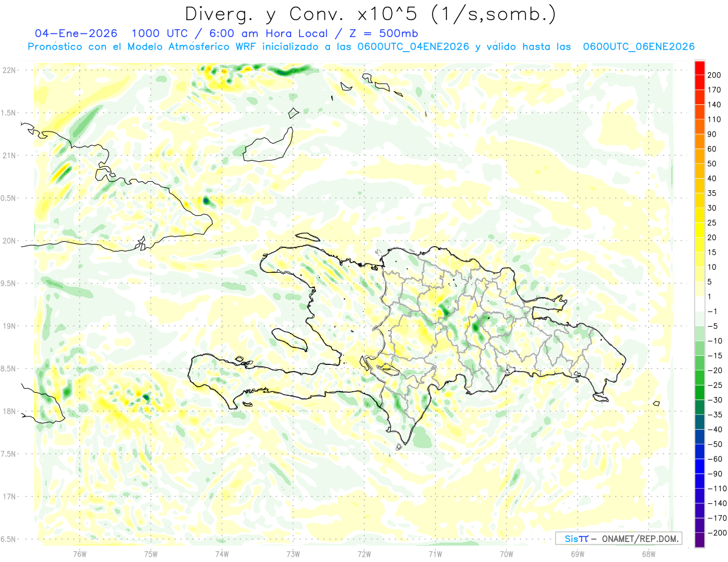Click the '75W' longitude label
728x562 pixels.
(151, 554)
